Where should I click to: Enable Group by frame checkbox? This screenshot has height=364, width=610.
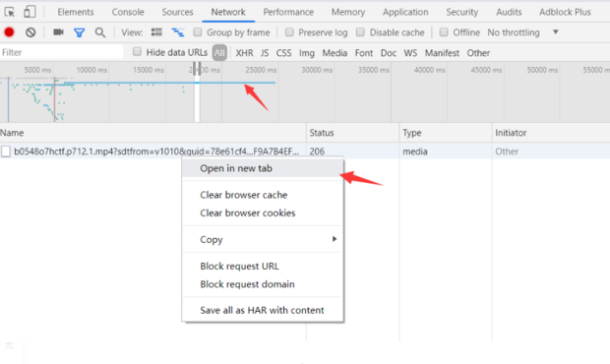[x=198, y=31]
